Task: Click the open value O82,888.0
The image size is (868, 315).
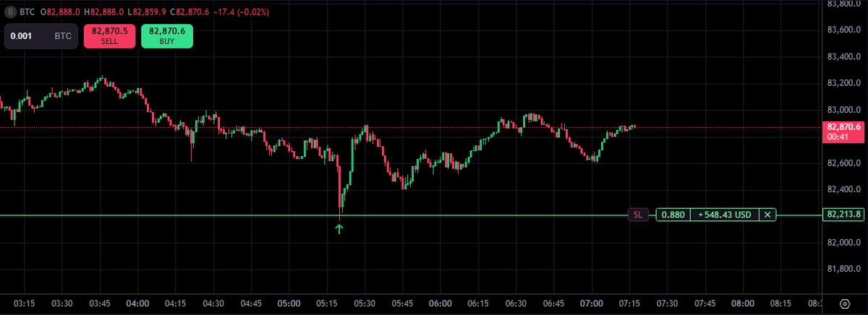Action: [x=60, y=12]
